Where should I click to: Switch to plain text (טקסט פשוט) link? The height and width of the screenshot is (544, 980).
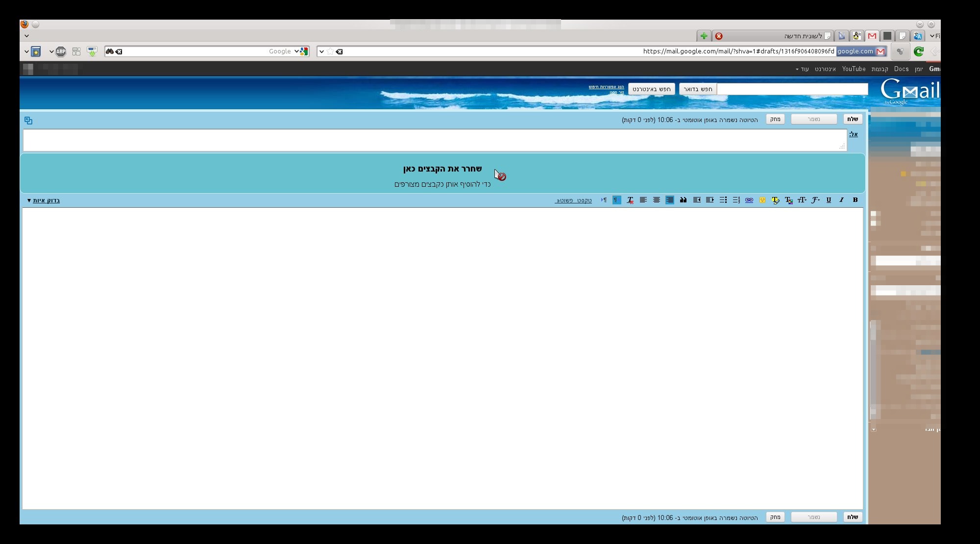click(x=574, y=200)
